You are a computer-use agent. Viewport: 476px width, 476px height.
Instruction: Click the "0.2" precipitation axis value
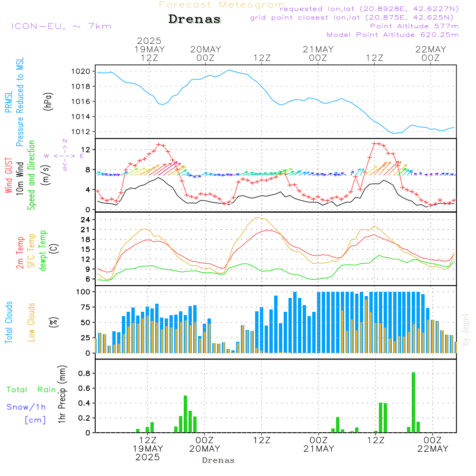click(x=84, y=418)
